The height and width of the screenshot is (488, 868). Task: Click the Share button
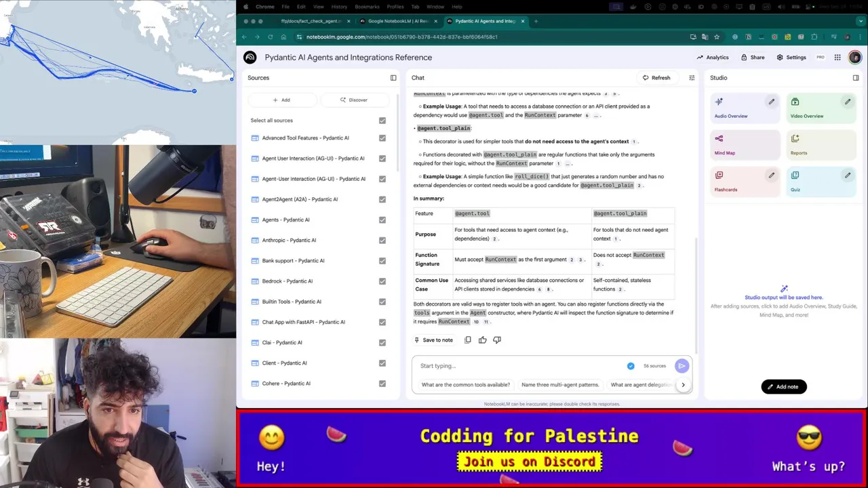(753, 58)
